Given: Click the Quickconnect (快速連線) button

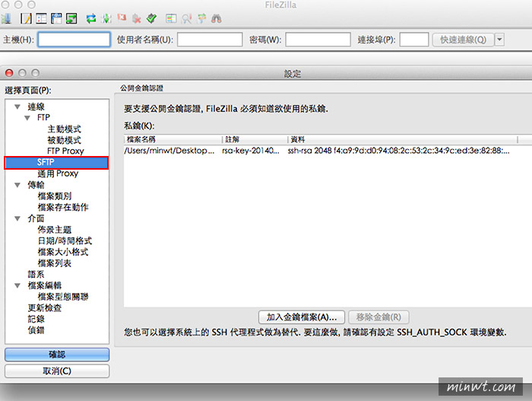Looking at the screenshot, I should pos(463,40).
